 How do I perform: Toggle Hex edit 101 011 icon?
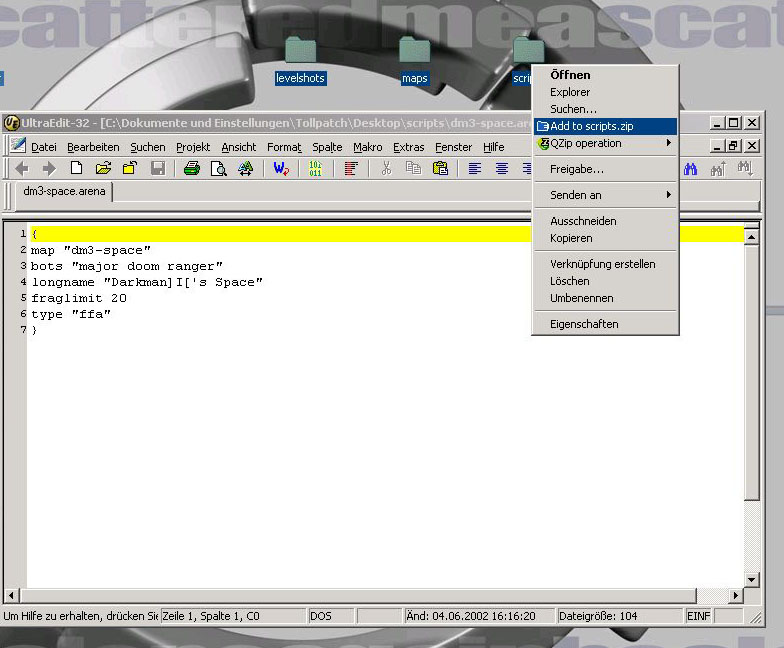pyautogui.click(x=315, y=168)
